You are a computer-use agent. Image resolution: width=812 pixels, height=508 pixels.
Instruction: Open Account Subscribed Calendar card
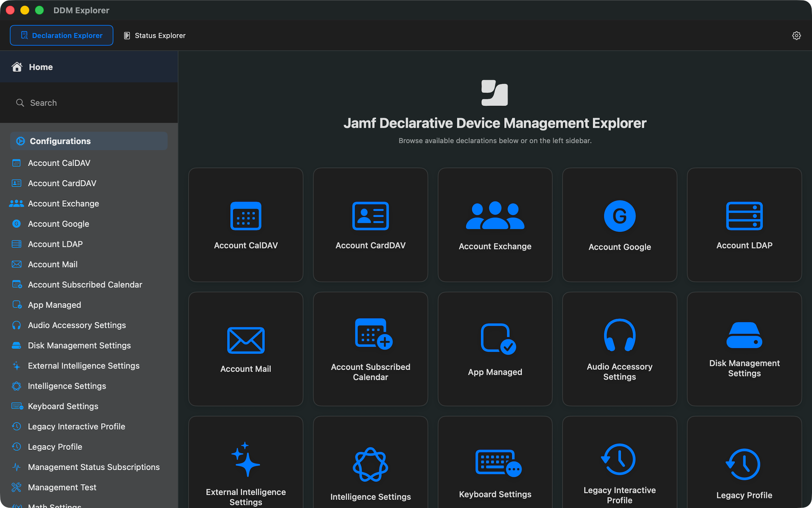370,349
